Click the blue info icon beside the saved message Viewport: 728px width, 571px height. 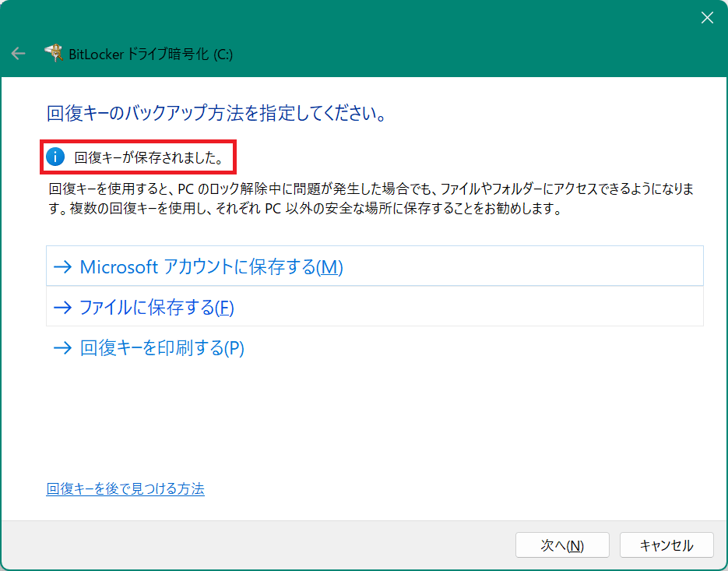(55, 157)
